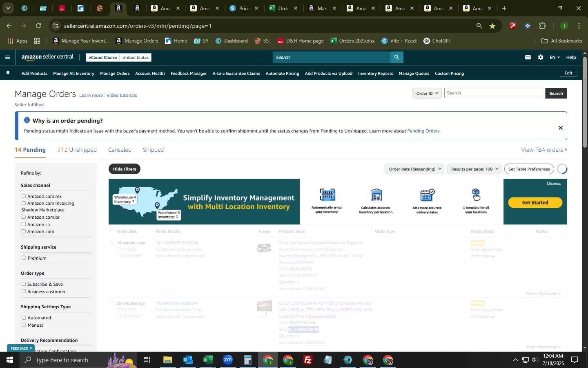Screen dimensions: 588x368
Task: Open the ChatGPT bookmark
Action: (437, 41)
